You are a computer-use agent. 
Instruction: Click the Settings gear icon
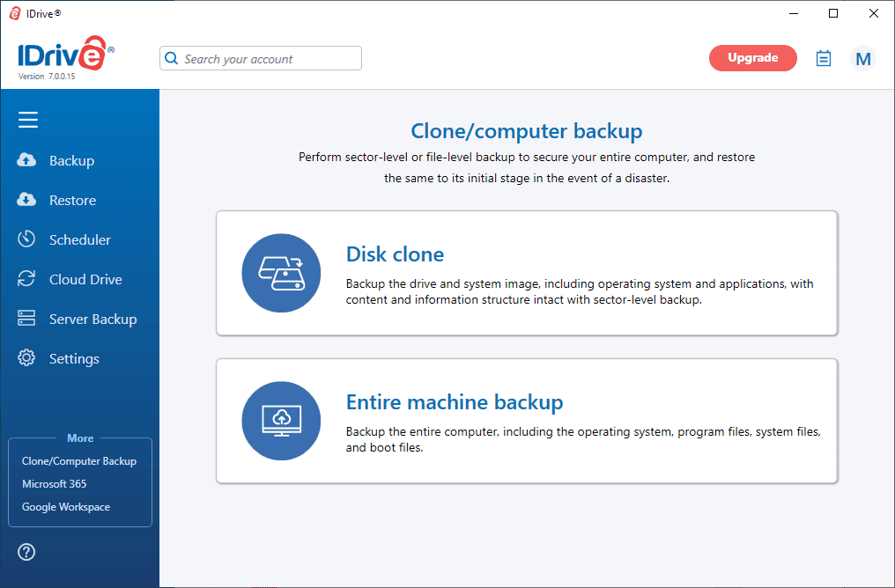point(26,357)
